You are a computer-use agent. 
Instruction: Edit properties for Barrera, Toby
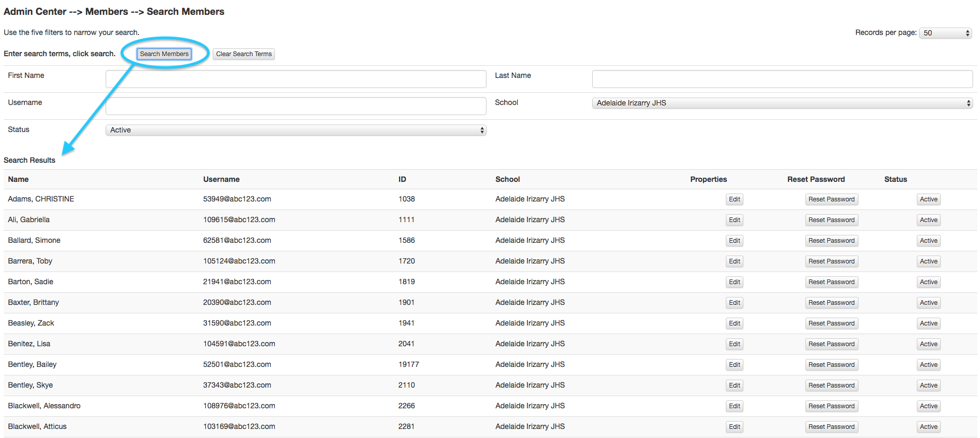tap(734, 261)
